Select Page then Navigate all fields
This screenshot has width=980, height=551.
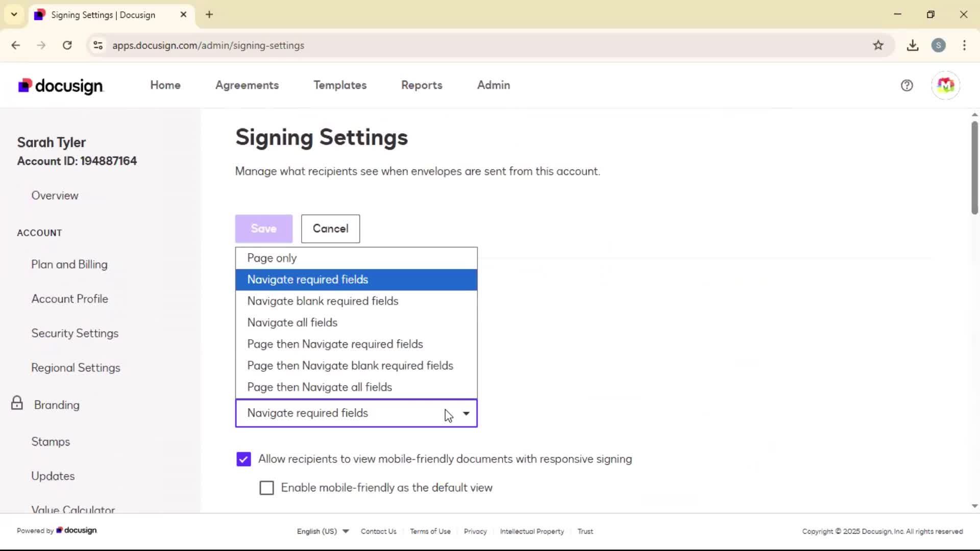356,387
